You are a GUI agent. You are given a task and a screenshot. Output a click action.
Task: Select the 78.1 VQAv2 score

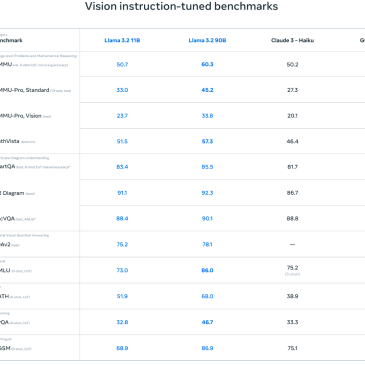coord(207,244)
